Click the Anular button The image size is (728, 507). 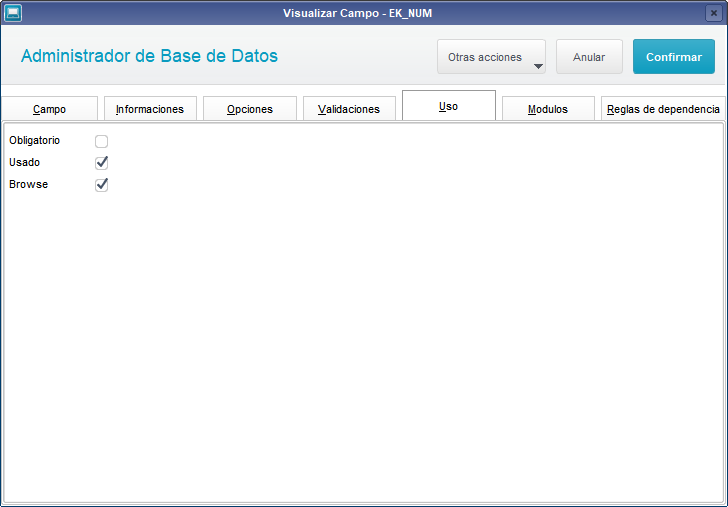[589, 57]
